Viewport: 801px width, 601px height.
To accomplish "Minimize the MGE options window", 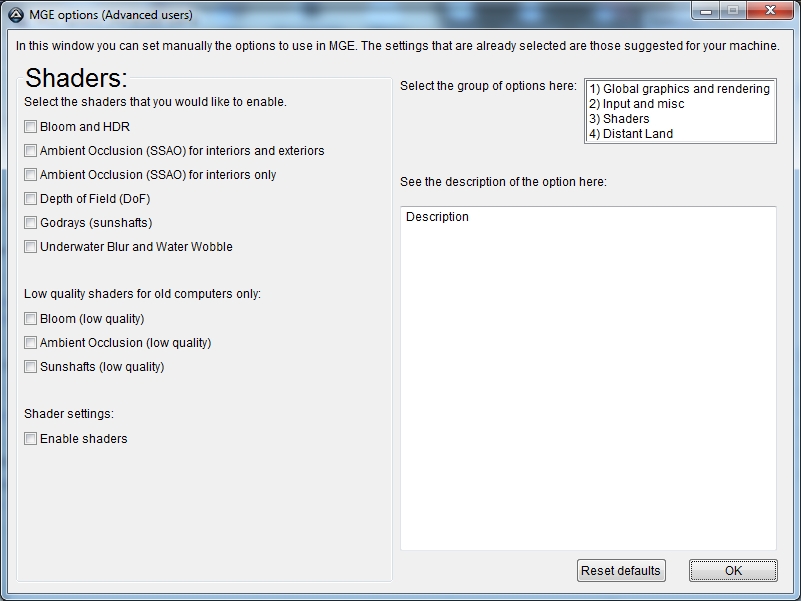I will [707, 11].
